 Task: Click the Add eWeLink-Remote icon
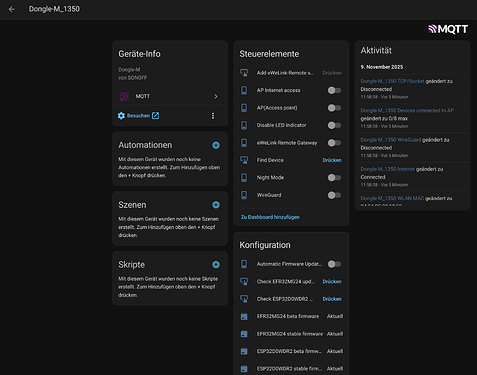[x=244, y=73]
